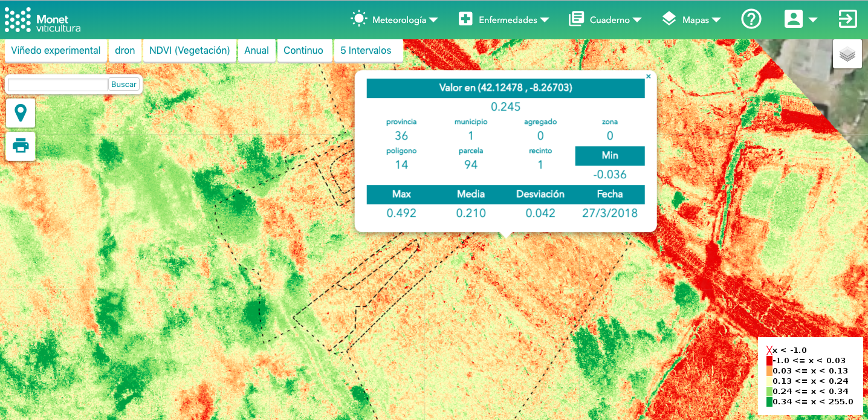
Task: Click the Mapas layers stack icon
Action: pyautogui.click(x=669, y=19)
